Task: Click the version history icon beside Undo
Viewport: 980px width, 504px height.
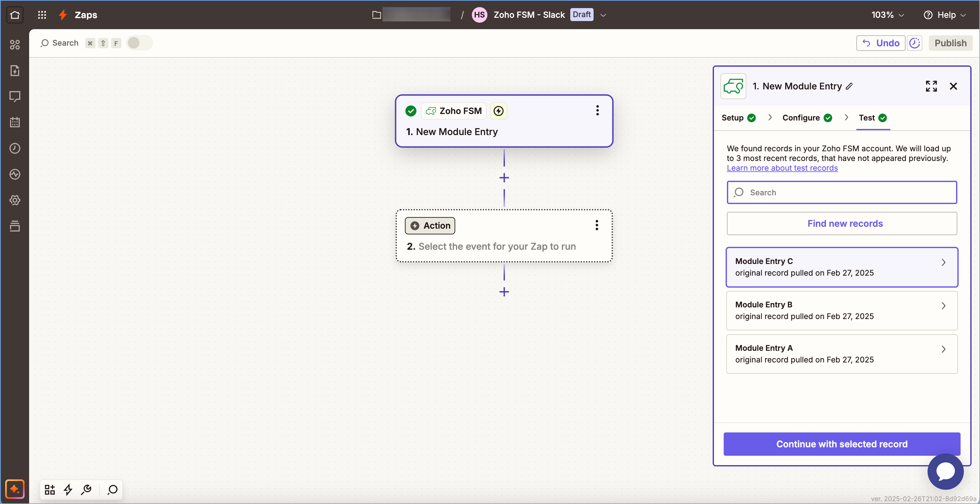Action: click(x=915, y=43)
